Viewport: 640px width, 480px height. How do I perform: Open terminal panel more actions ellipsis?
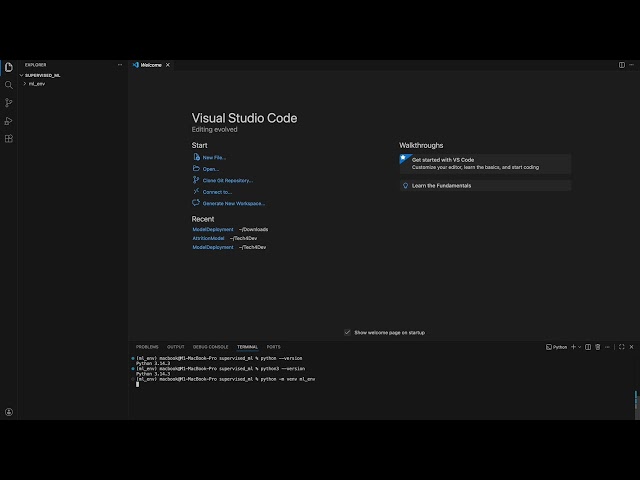point(607,347)
